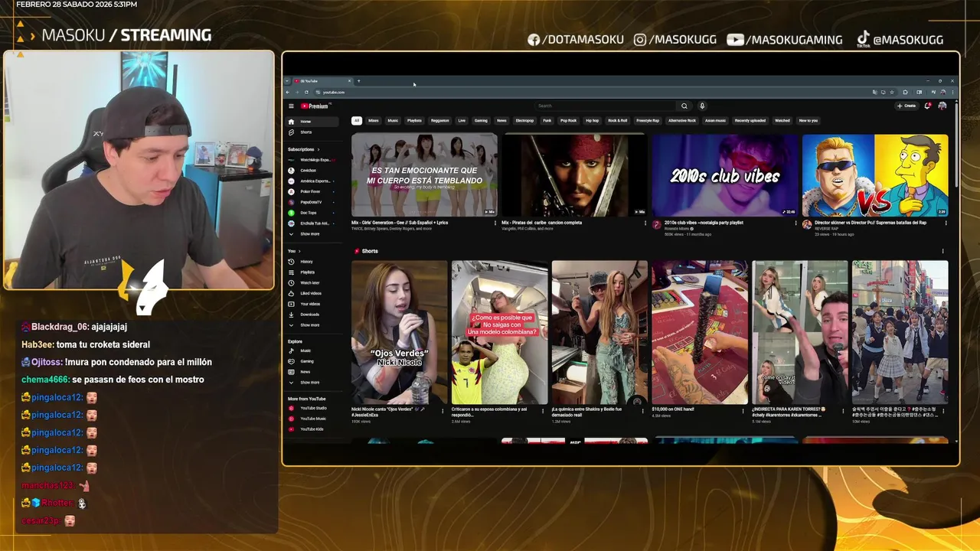Open History in the You section
This screenshot has width=980, height=551.
pyautogui.click(x=312, y=262)
